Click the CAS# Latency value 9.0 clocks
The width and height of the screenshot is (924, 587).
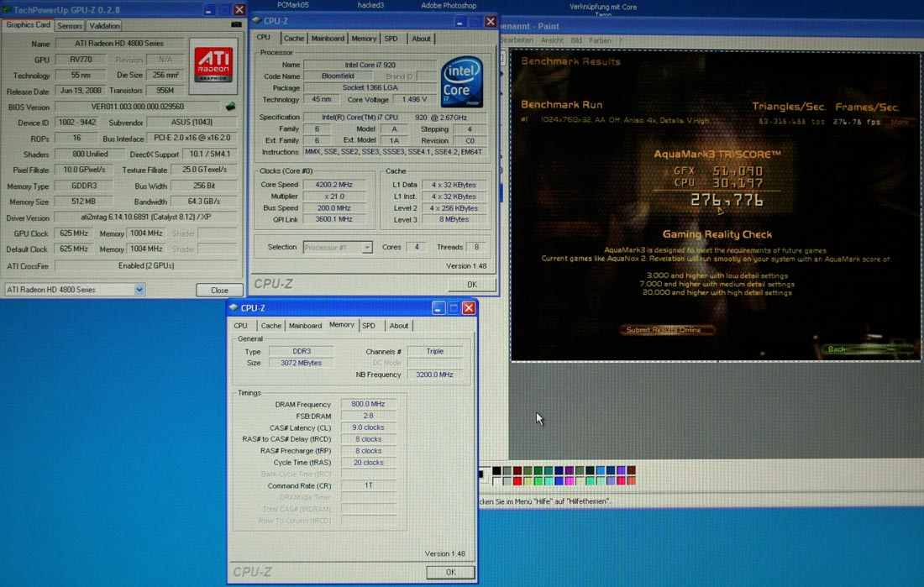point(368,428)
